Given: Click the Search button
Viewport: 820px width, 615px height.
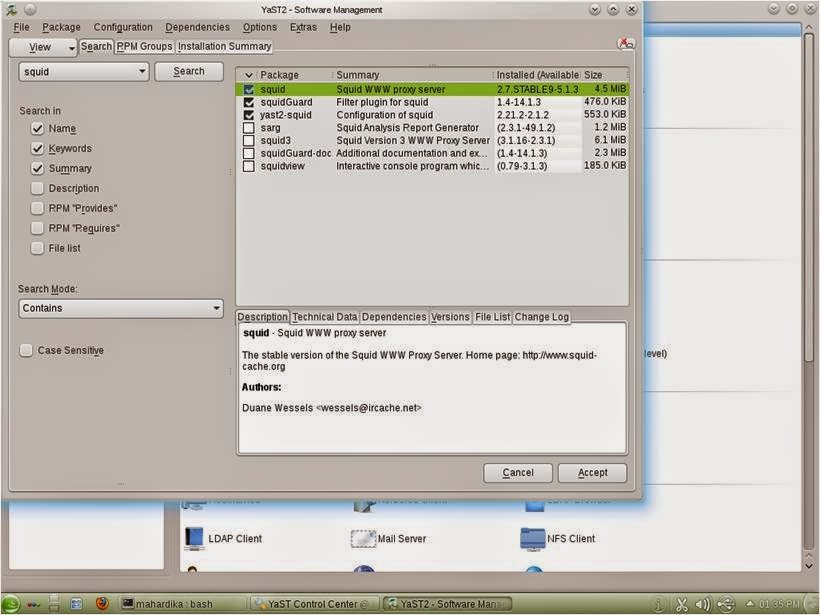Looking at the screenshot, I should (189, 71).
